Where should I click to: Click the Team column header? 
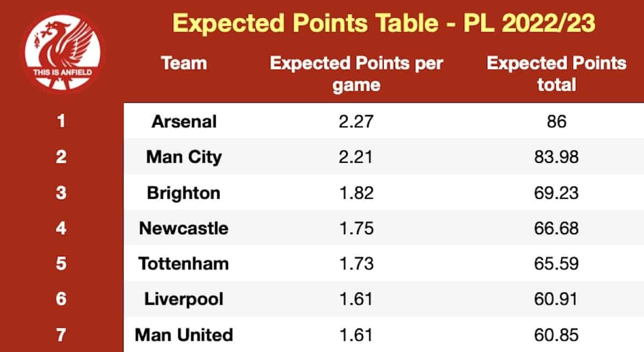[184, 63]
